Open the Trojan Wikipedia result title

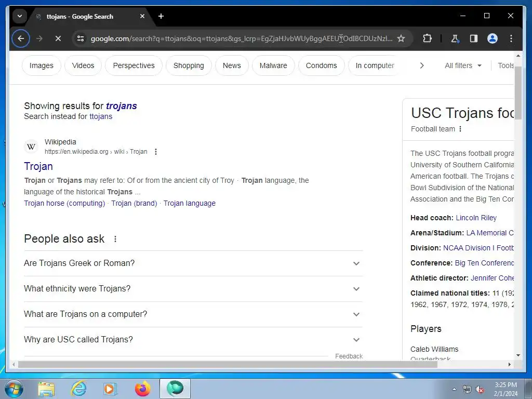coord(38,166)
